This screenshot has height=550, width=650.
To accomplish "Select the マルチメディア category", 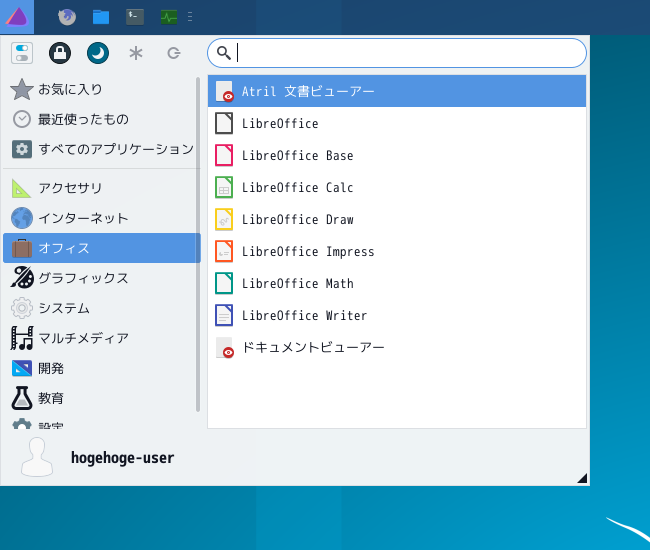I will [x=102, y=338].
